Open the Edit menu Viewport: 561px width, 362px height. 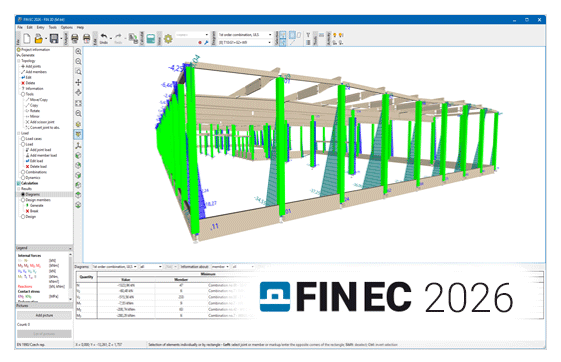coord(30,27)
